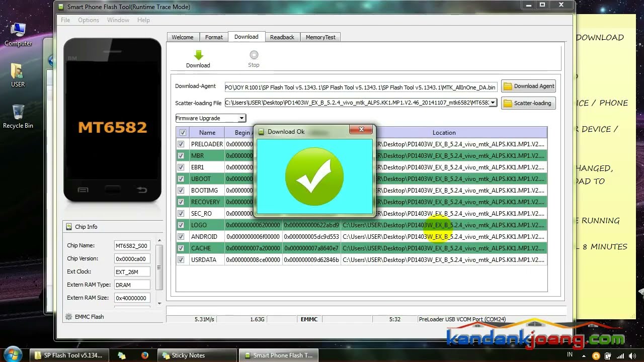
Task: Click the Name column header
Action: (207, 133)
